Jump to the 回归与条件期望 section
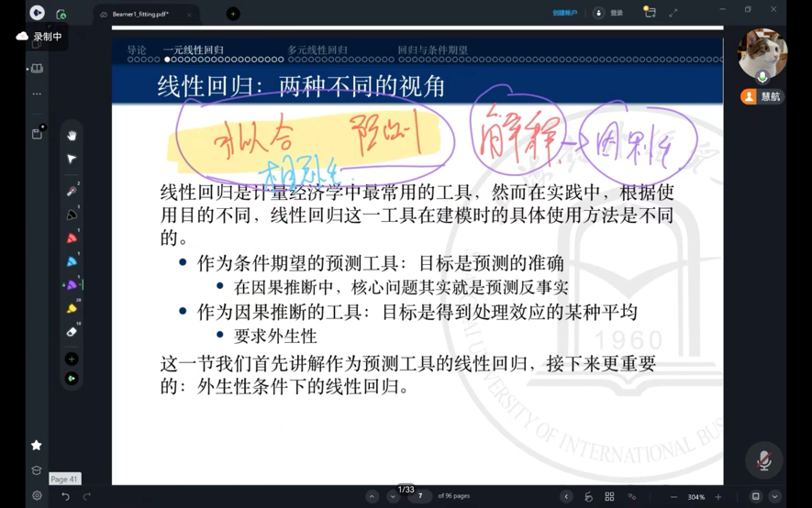812x508 pixels. click(432, 50)
